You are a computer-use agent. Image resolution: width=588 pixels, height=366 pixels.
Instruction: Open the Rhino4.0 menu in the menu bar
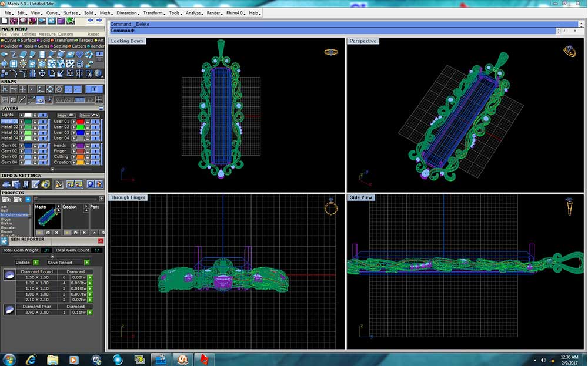235,13
